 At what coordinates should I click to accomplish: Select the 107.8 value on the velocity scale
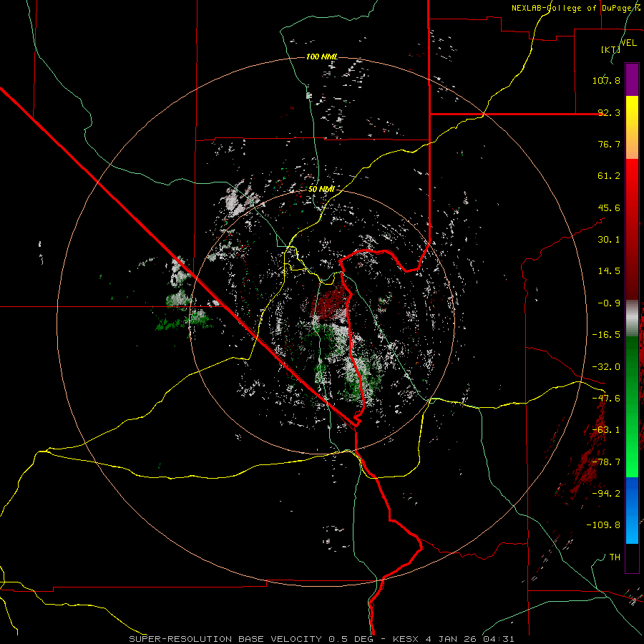point(606,80)
